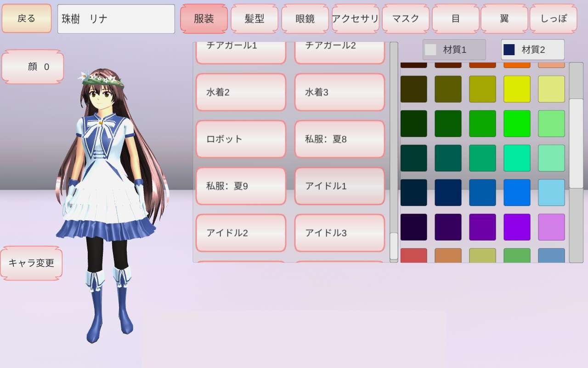Click the color palette scrollbar handle

576,143
